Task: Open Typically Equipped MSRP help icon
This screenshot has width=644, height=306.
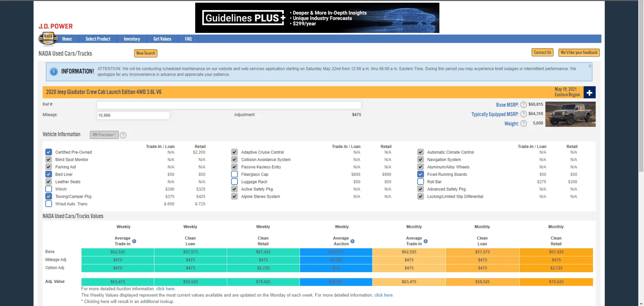Action: (x=523, y=114)
